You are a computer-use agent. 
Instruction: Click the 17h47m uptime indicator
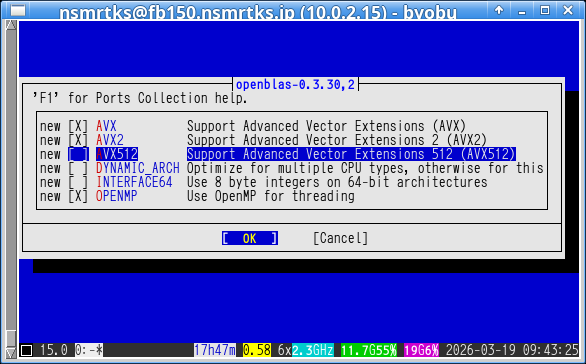click(215, 350)
